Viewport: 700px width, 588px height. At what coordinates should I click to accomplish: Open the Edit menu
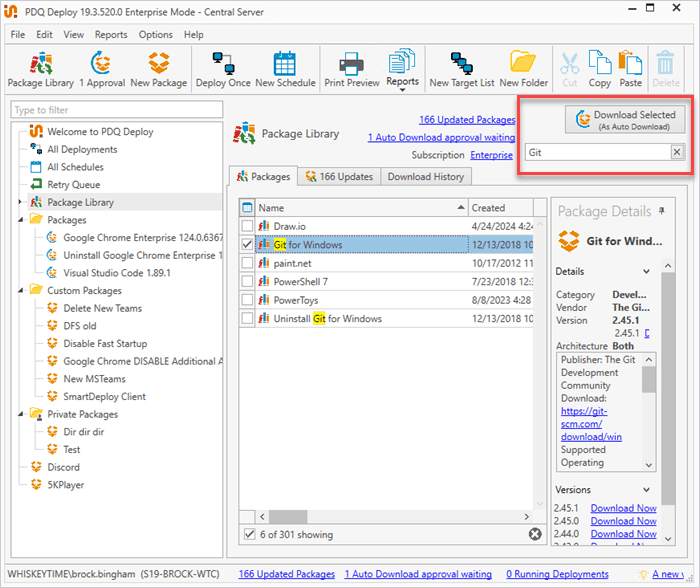pos(44,34)
